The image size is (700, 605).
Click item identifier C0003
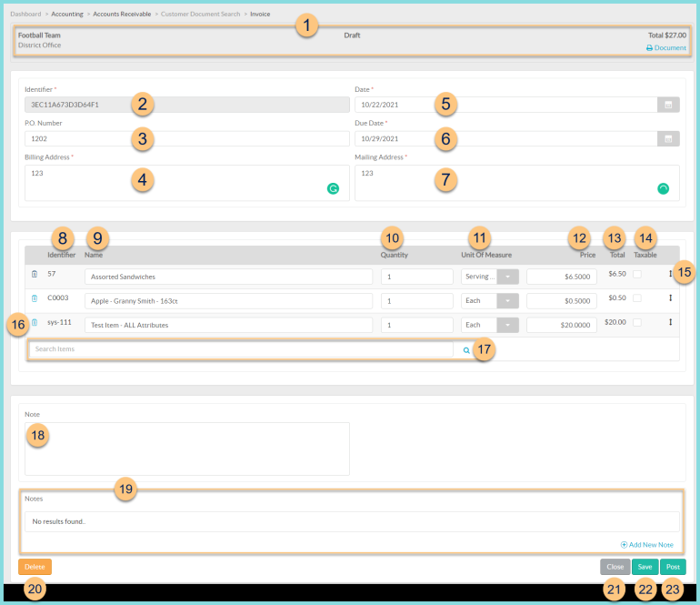coord(58,297)
